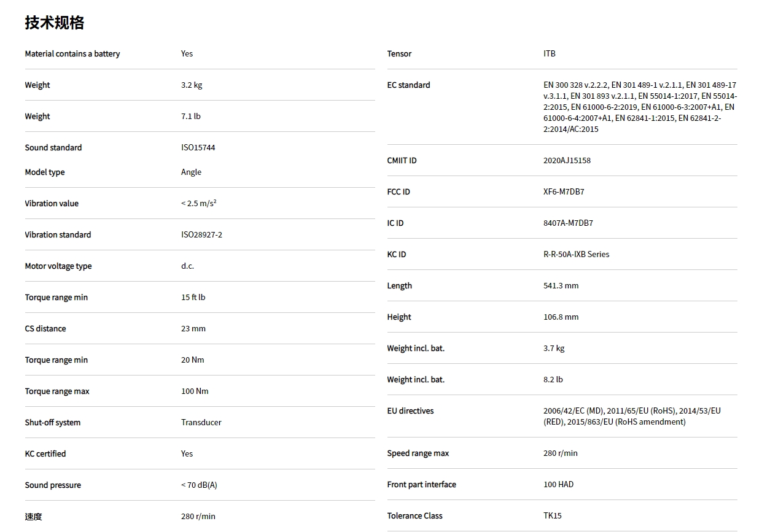Click the "EU directives" label

coord(410,411)
